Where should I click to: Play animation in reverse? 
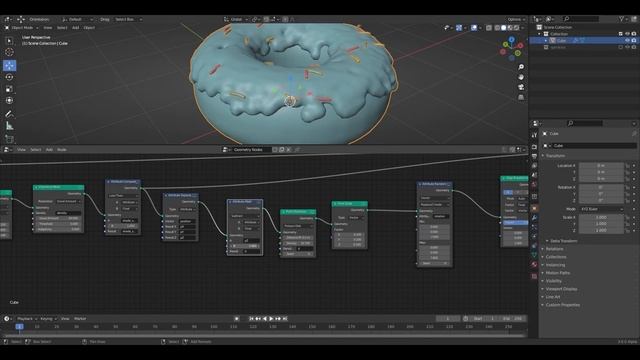pos(265,319)
